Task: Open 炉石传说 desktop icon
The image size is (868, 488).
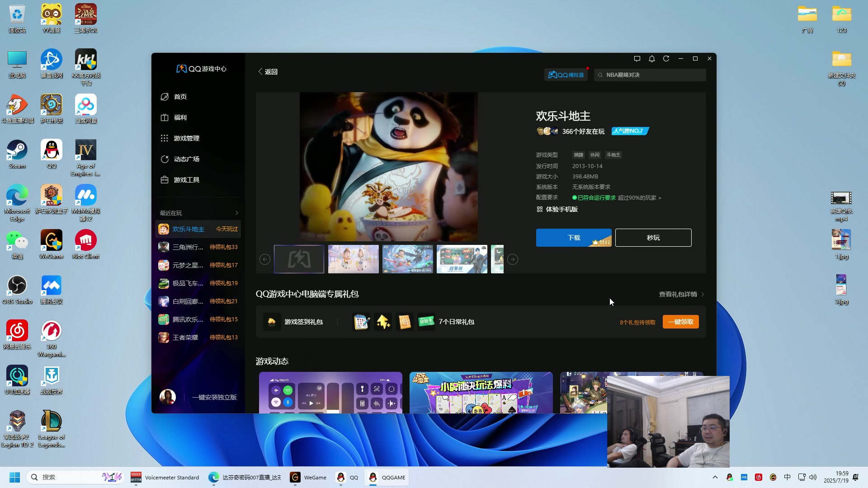Action: 52,109
